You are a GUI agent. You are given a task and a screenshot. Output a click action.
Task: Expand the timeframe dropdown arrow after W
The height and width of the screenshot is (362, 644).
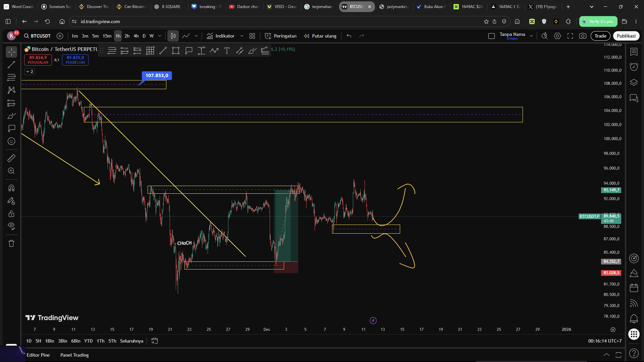pos(160,36)
